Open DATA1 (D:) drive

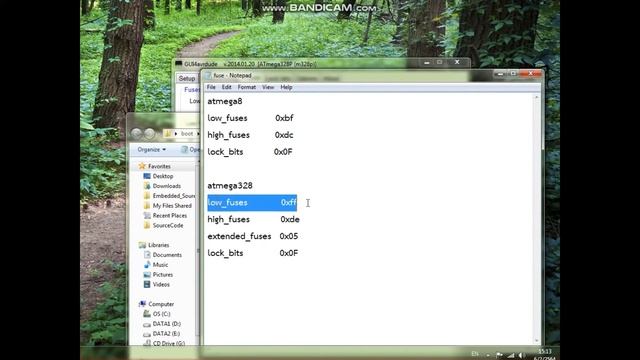click(x=167, y=324)
